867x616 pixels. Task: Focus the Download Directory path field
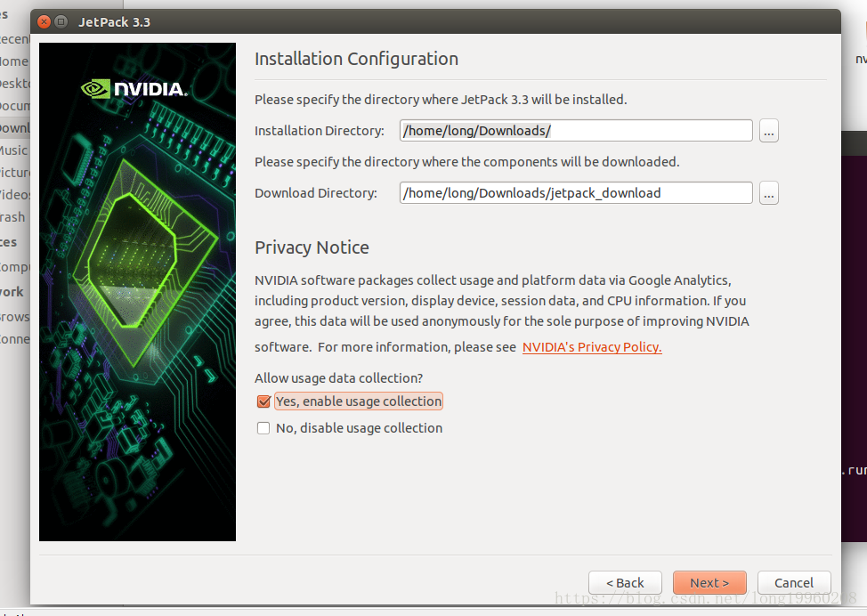[x=576, y=193]
